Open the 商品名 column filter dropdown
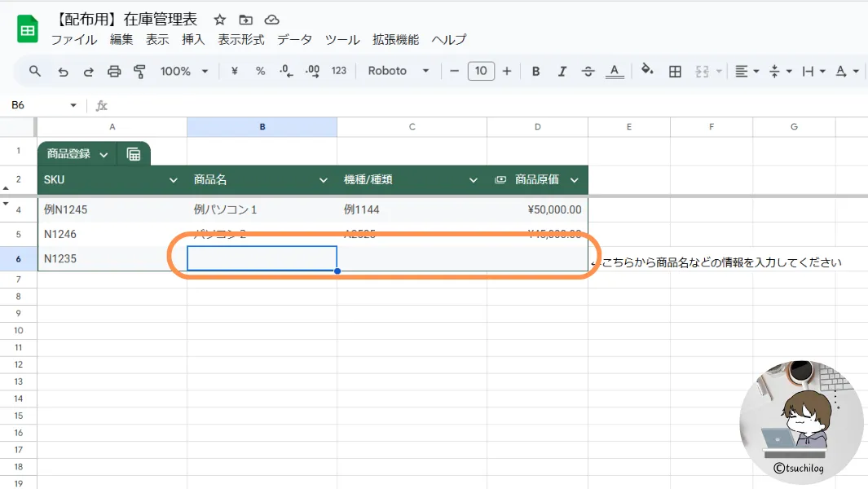Viewport: 868px width, 489px height. 324,180
